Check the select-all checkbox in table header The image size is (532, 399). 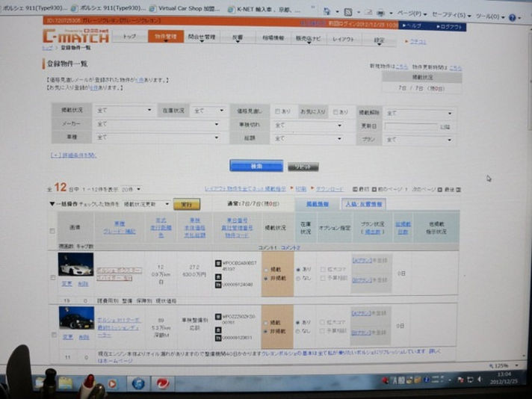click(x=52, y=231)
